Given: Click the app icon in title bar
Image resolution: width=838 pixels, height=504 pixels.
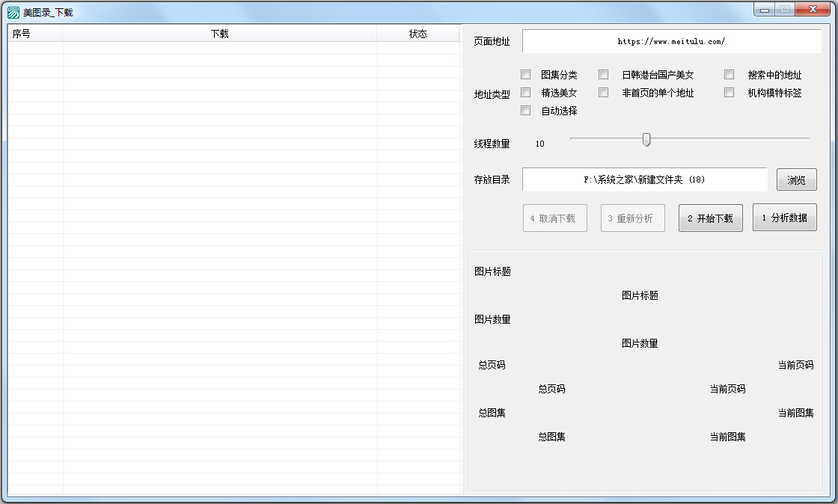Looking at the screenshot, I should [13, 12].
